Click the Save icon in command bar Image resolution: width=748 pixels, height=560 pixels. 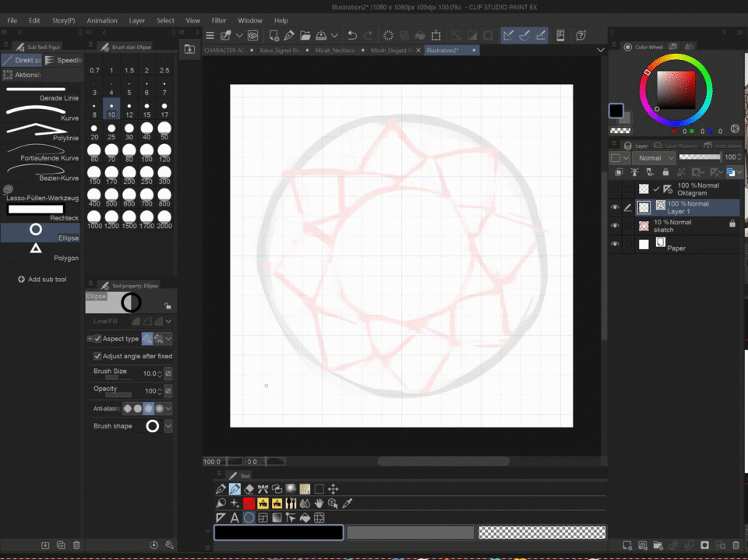[x=319, y=35]
